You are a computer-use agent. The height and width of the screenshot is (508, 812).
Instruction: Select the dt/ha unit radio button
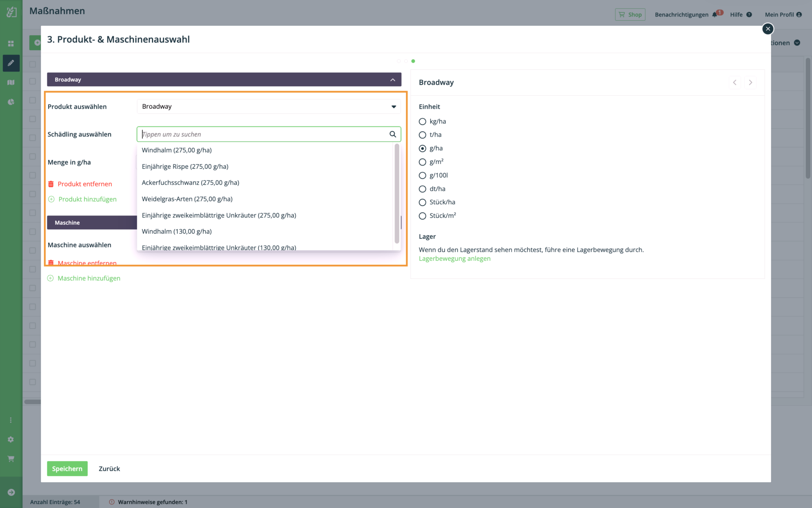pos(422,189)
